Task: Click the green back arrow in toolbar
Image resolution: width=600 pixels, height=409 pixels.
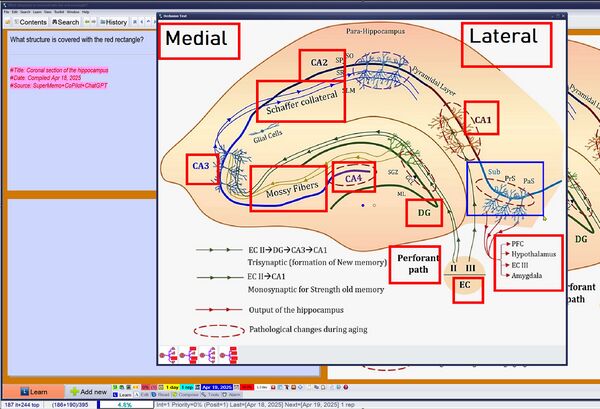Action: (87, 22)
